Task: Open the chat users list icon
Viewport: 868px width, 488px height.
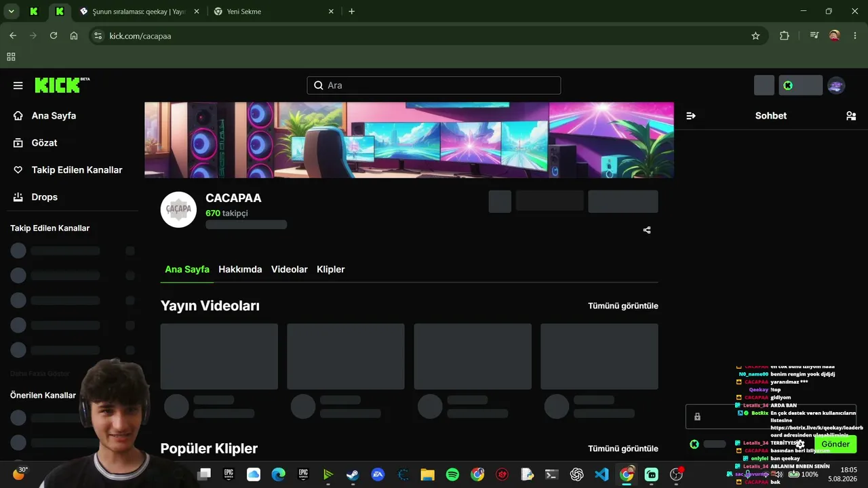Action: (x=851, y=116)
